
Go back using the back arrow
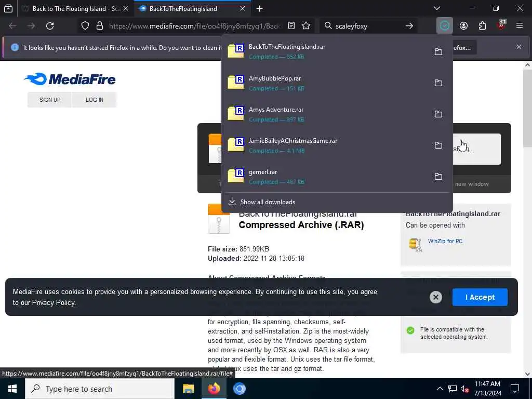point(12,26)
